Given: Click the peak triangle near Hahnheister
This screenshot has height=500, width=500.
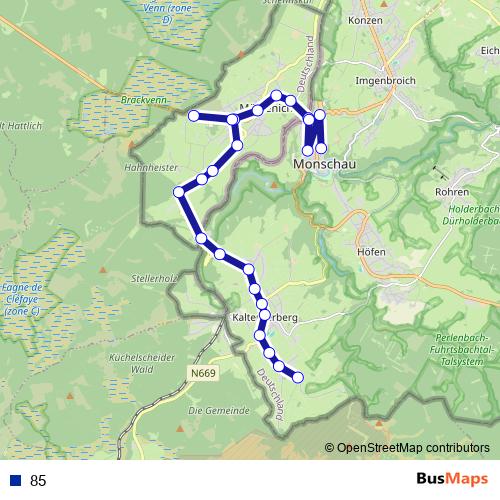Looking at the screenshot, I should (x=131, y=145).
